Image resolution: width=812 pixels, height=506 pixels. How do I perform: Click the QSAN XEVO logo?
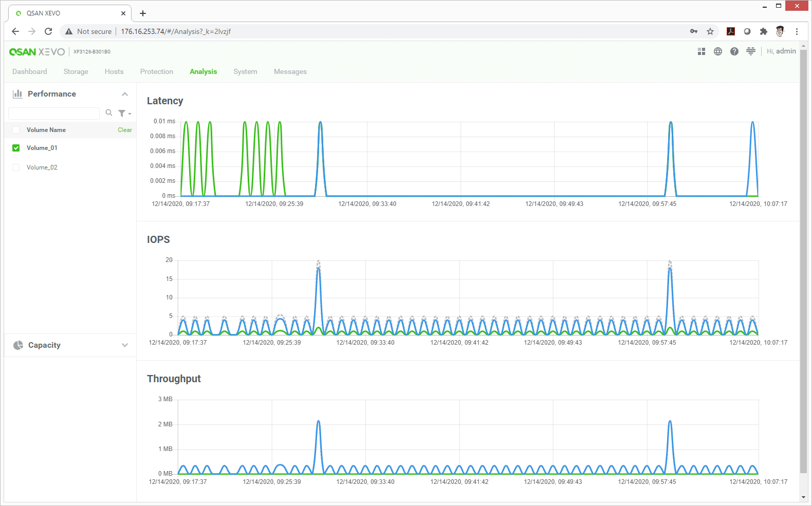pyautogui.click(x=37, y=52)
